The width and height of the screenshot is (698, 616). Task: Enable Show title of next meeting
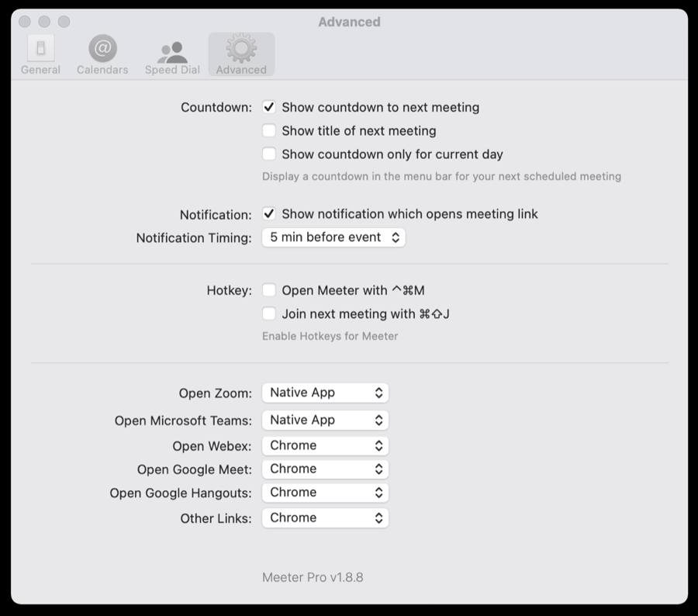tap(269, 130)
